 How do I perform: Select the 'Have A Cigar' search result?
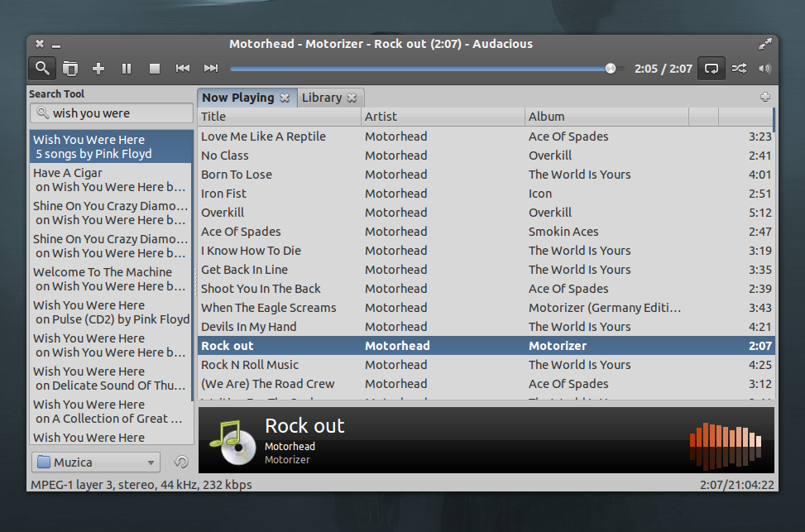click(110, 180)
